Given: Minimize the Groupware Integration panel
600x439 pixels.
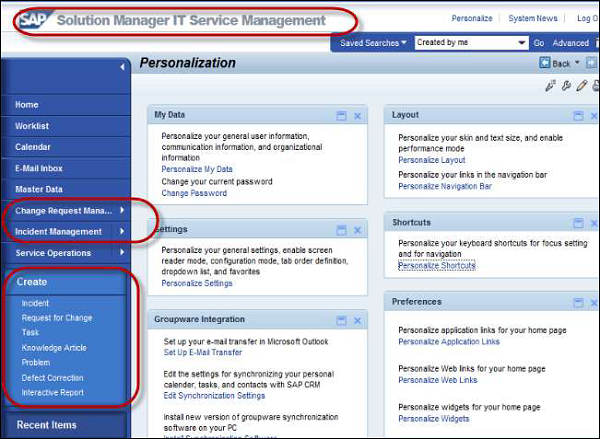Looking at the screenshot, I should click(341, 320).
